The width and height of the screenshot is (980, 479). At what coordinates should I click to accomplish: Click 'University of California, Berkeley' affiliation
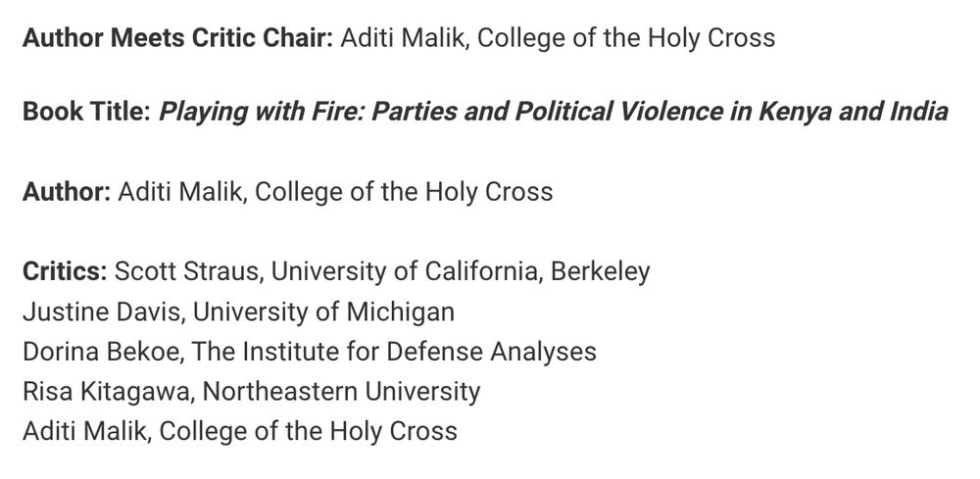(x=461, y=271)
